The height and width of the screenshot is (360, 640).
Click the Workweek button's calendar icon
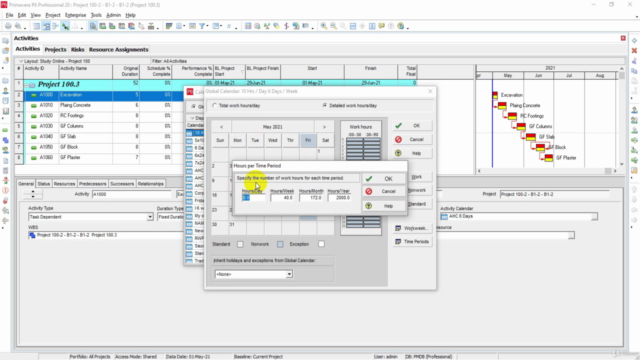tap(398, 228)
